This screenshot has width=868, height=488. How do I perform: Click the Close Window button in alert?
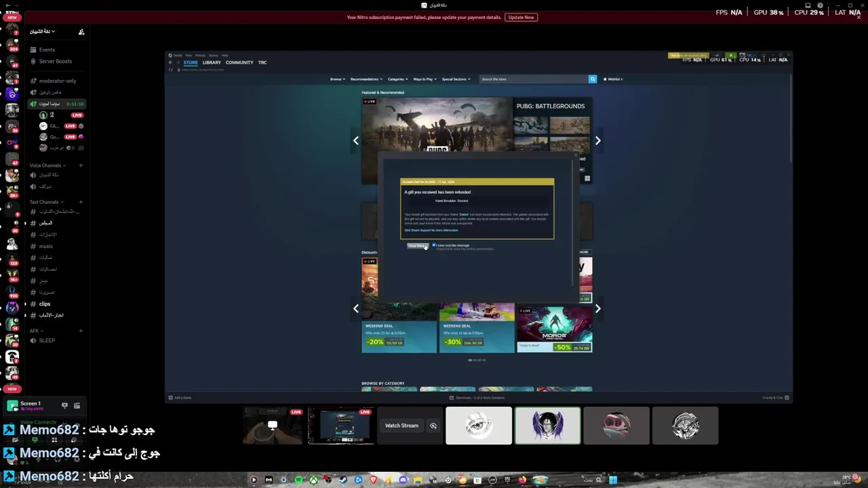[416, 246]
